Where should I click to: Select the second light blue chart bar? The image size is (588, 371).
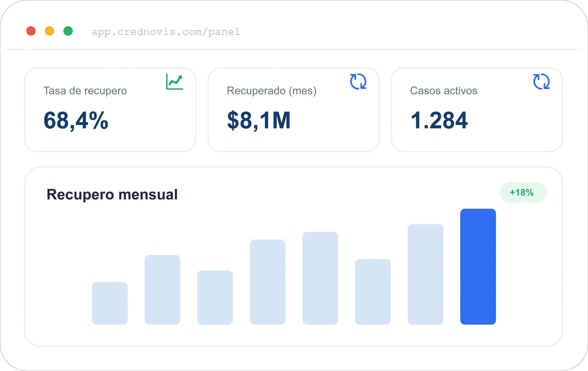coord(162,290)
